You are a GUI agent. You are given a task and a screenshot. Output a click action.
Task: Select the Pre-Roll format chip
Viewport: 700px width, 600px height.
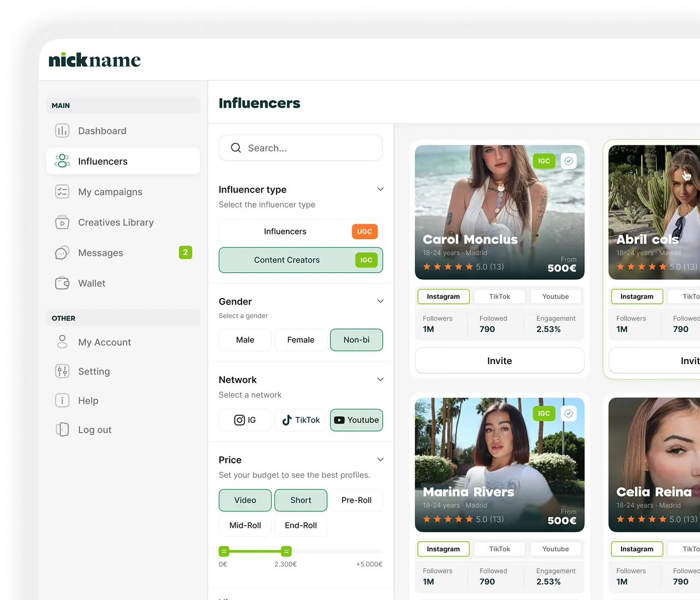[357, 500]
